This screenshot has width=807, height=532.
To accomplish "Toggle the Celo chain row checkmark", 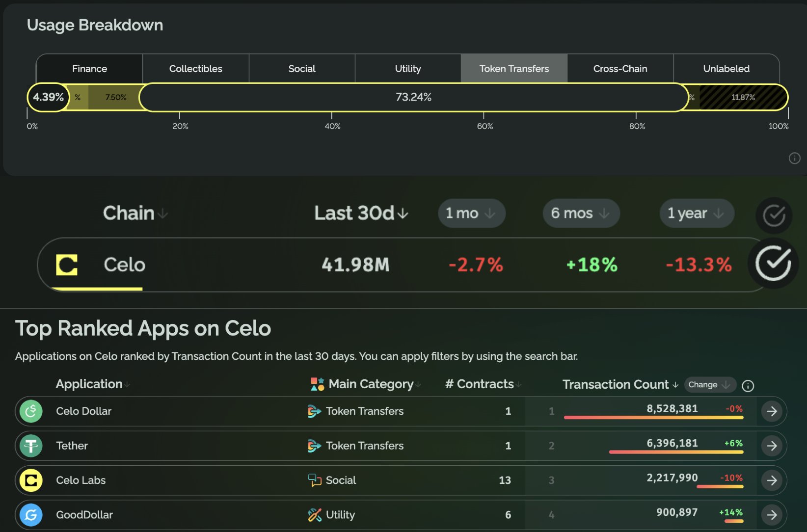I will pyautogui.click(x=773, y=264).
